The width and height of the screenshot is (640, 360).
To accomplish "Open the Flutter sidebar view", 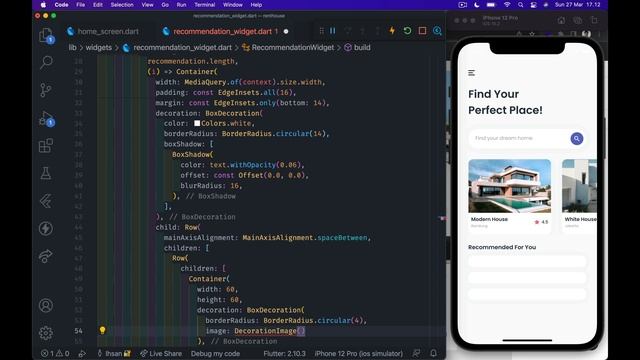I will tap(46, 201).
